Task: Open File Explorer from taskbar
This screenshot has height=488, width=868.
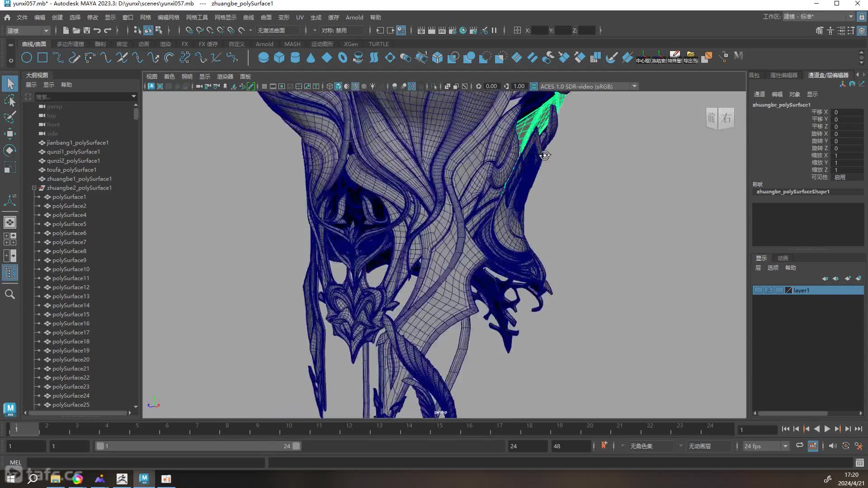Action: pos(55,479)
